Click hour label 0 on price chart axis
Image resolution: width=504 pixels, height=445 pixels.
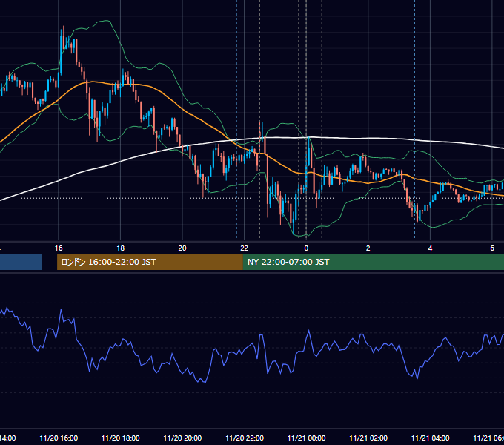point(306,248)
